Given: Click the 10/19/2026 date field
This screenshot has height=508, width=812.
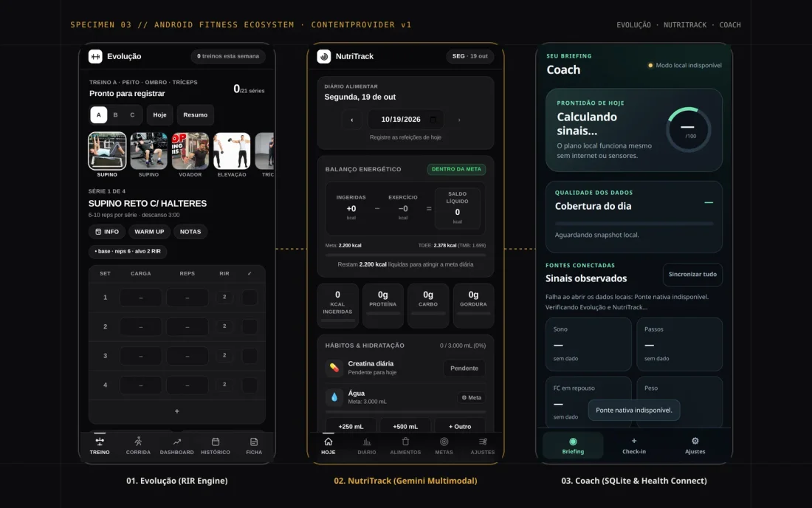Looking at the screenshot, I should click(405, 120).
